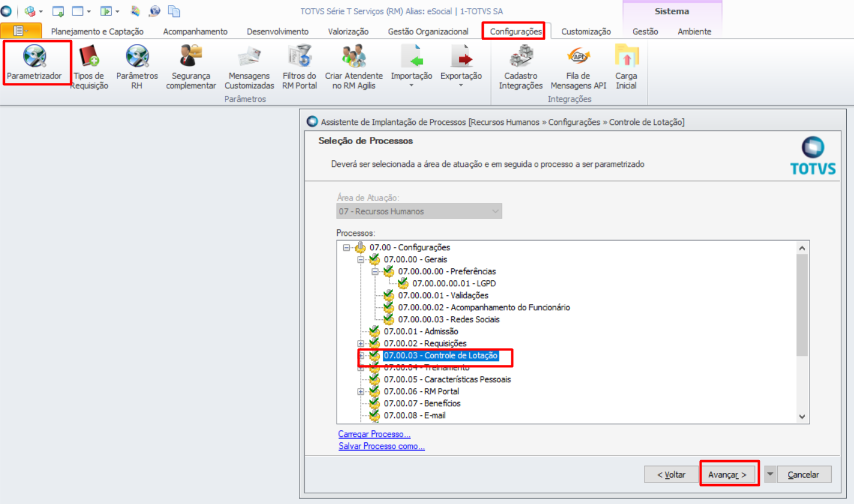Click the Benefícios process check icon
The height and width of the screenshot is (504, 854).
(x=374, y=403)
